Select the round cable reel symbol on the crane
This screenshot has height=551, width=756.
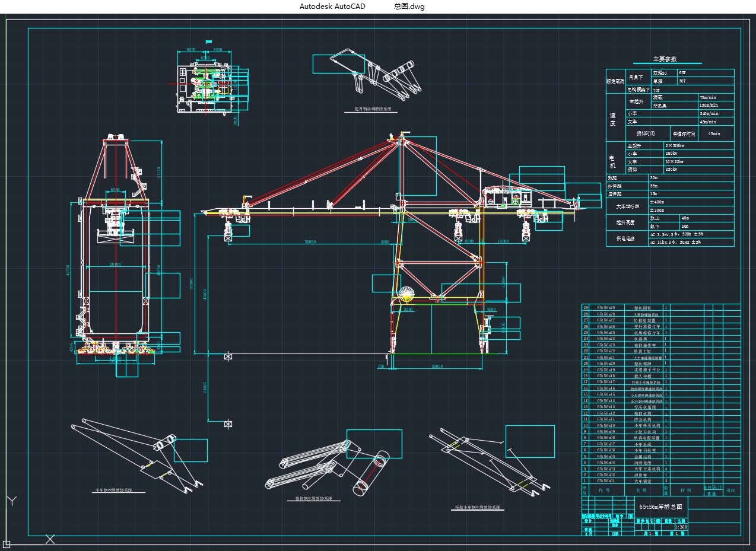click(406, 295)
